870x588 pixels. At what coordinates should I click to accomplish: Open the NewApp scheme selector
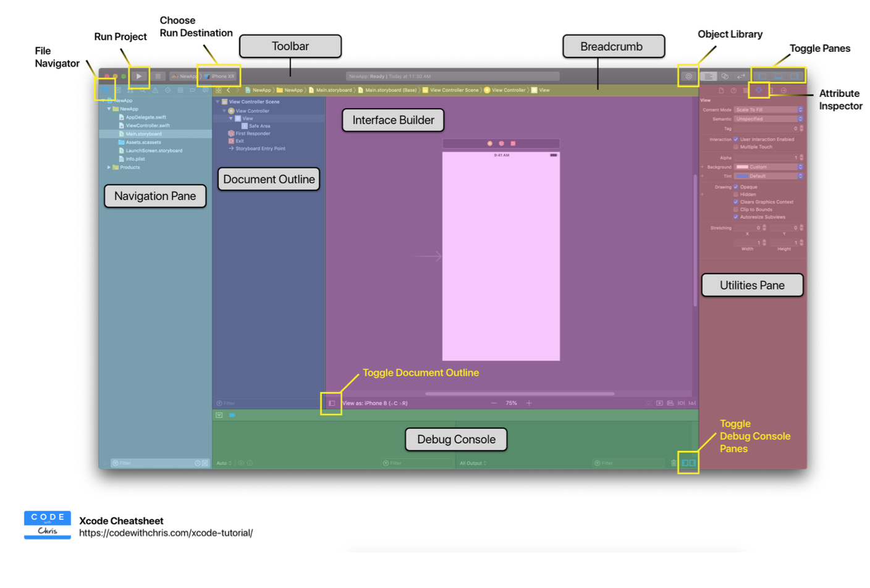[x=185, y=77]
